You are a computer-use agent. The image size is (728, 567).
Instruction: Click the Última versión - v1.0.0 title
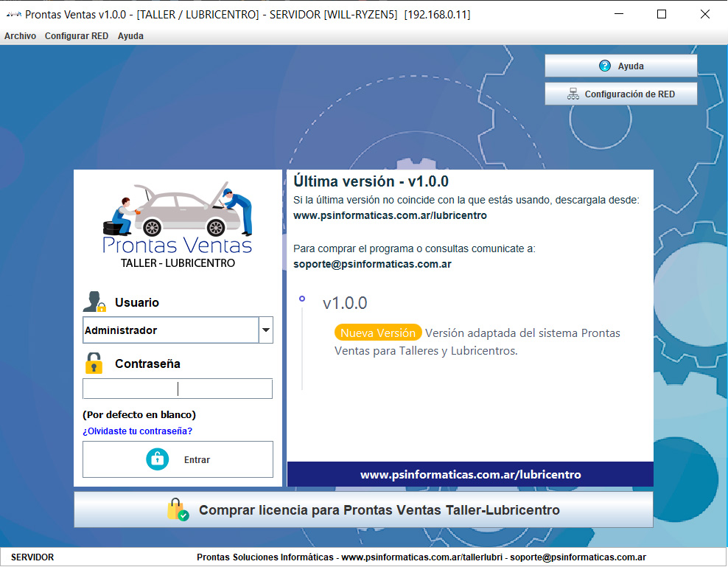(371, 181)
